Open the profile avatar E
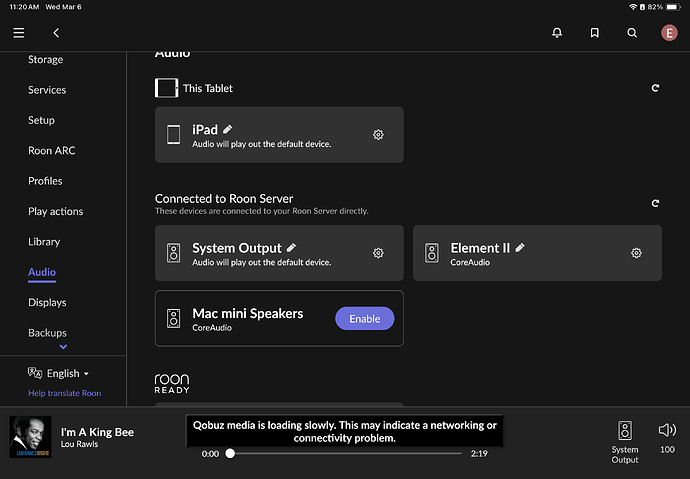The image size is (690, 479). pos(669,33)
